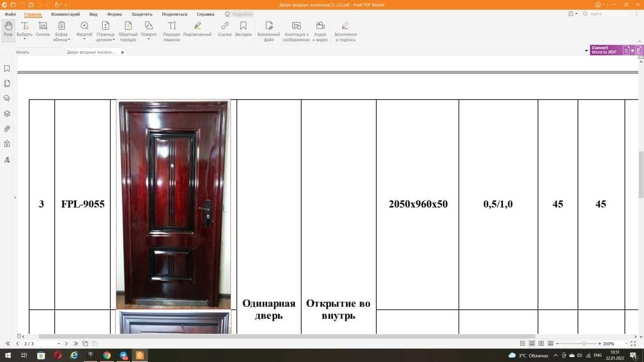Activate the Пишущая машинка typewriter tool
This screenshot has width=644, height=362.
click(x=172, y=31)
